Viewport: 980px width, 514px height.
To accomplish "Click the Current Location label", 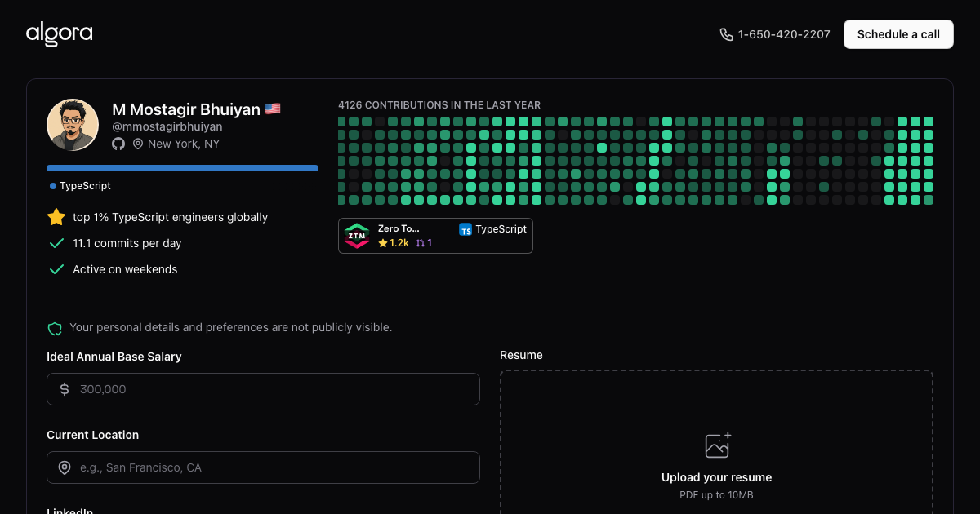I will (93, 435).
